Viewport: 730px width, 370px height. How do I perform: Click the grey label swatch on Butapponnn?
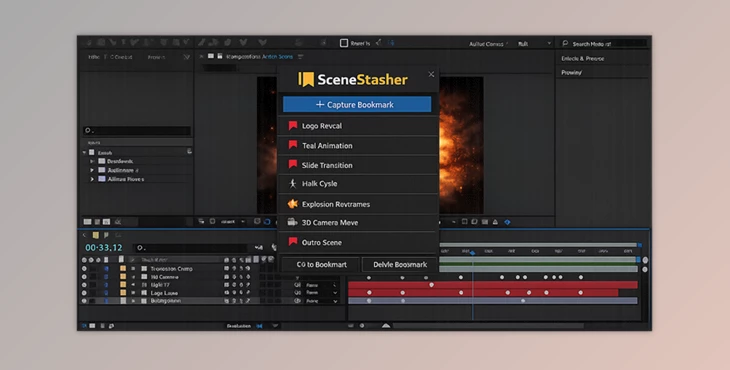tap(123, 301)
